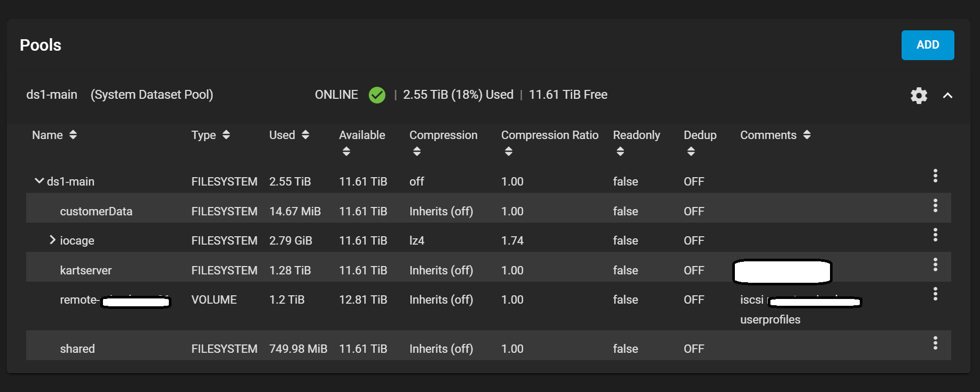The image size is (980, 392).
Task: Click the 2.55 TiB (18%) Used summary
Action: (x=458, y=95)
